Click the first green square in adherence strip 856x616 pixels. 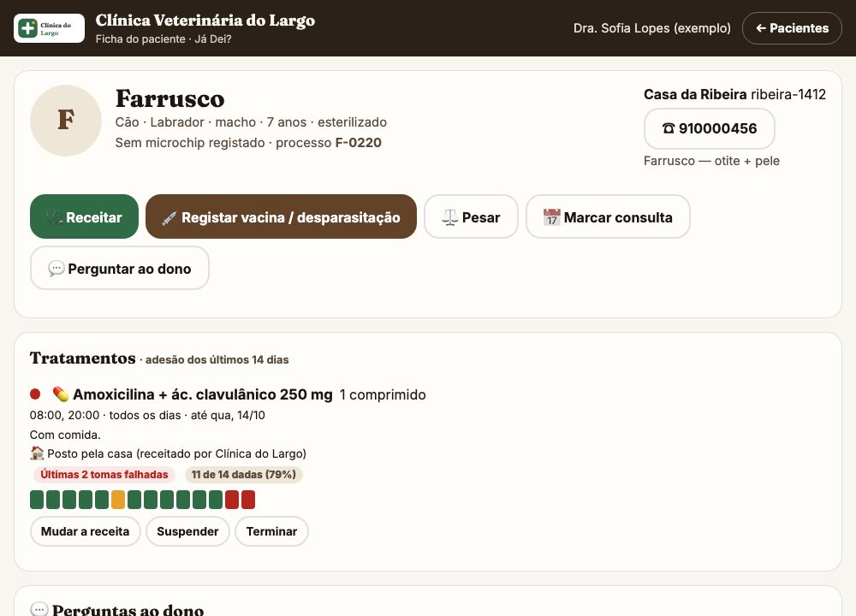point(37,500)
